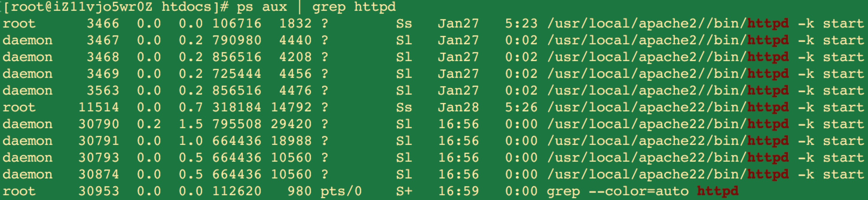The image size is (868, 200).
Task: Click process ID 11514
Action: pyautogui.click(x=98, y=107)
